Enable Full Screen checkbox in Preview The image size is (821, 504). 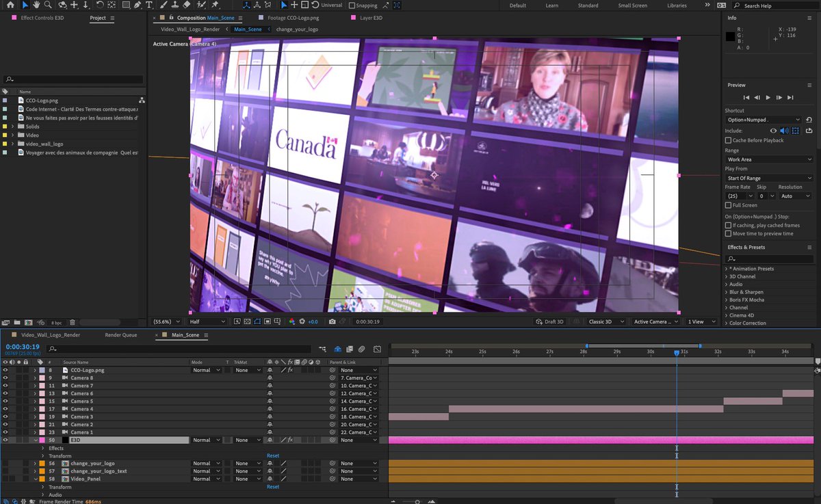728,205
